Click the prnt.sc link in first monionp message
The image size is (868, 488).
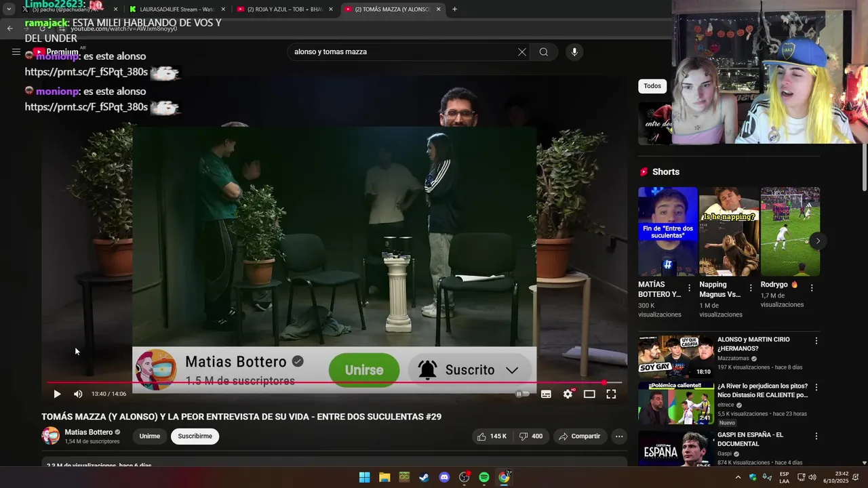pyautogui.click(x=86, y=72)
